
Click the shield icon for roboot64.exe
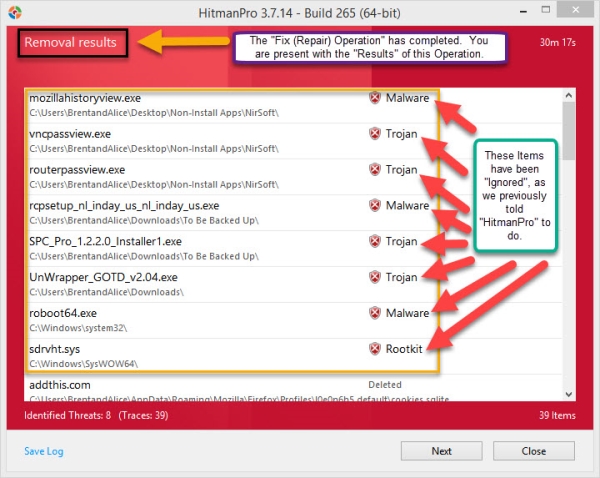pos(375,313)
